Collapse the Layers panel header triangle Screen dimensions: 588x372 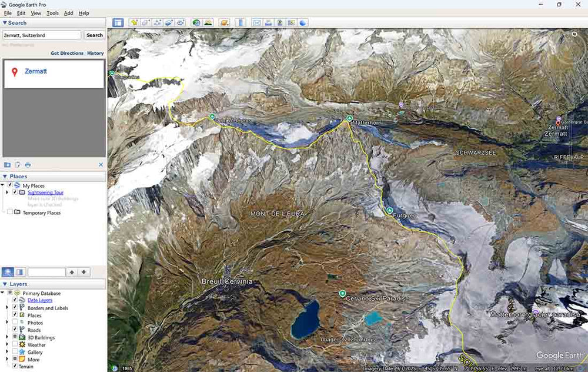click(5, 284)
